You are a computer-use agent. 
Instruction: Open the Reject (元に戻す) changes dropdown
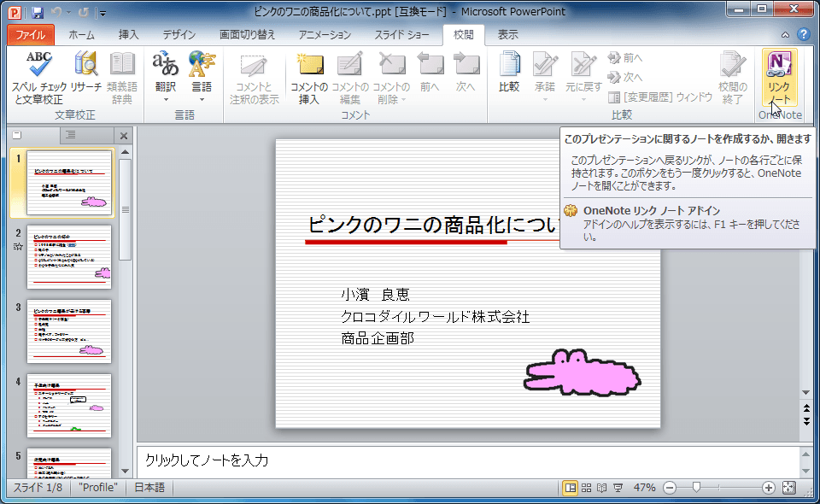coord(583,78)
